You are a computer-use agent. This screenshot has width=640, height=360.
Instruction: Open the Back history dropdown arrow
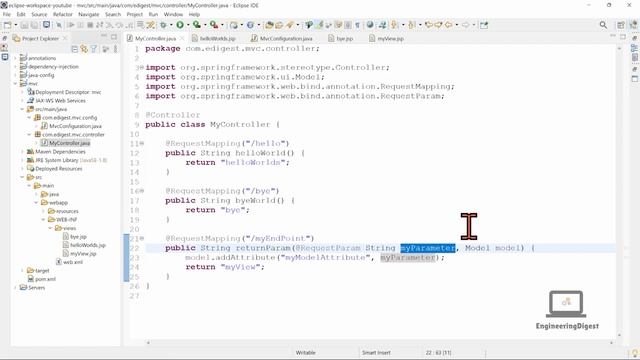tap(457, 25)
